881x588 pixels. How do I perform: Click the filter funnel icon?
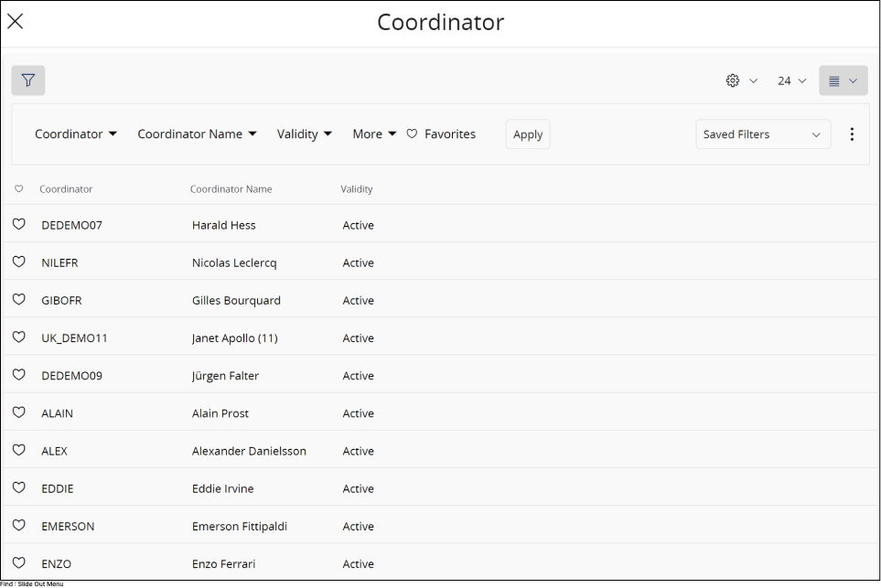coord(28,80)
